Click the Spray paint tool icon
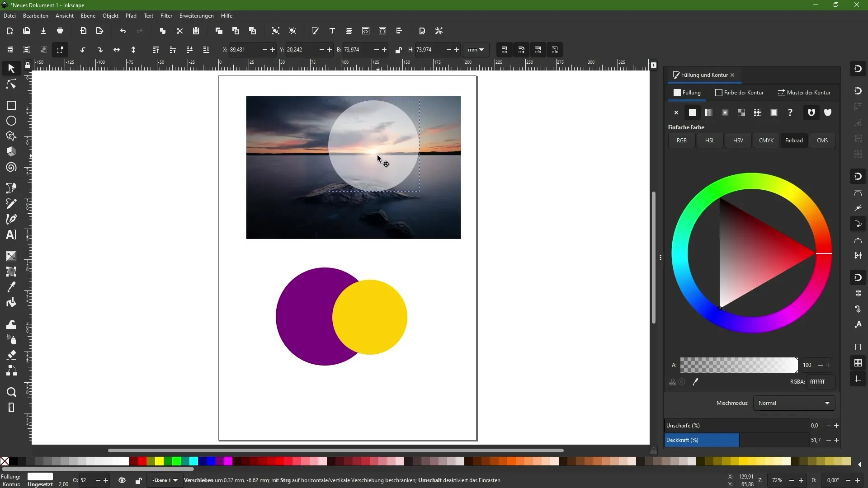Viewport: 868px width, 488px height. tap(11, 338)
